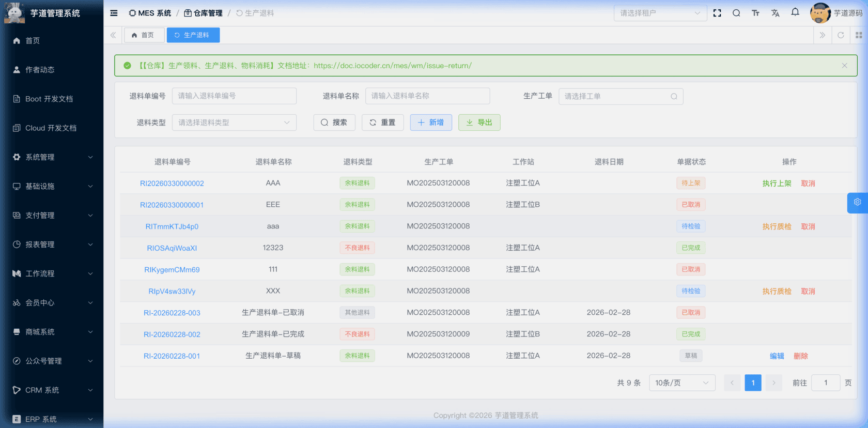Click 仓库管理 breadcrumb
This screenshot has width=868, height=428.
pyautogui.click(x=204, y=13)
